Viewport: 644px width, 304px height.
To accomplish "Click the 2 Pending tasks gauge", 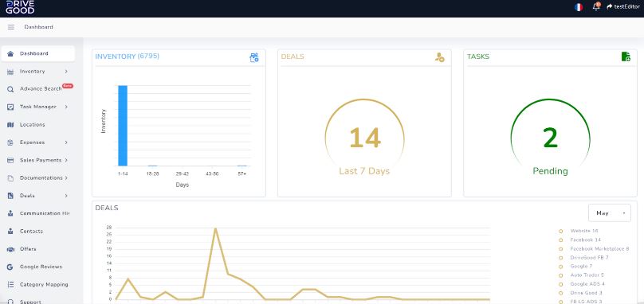I will (551, 138).
